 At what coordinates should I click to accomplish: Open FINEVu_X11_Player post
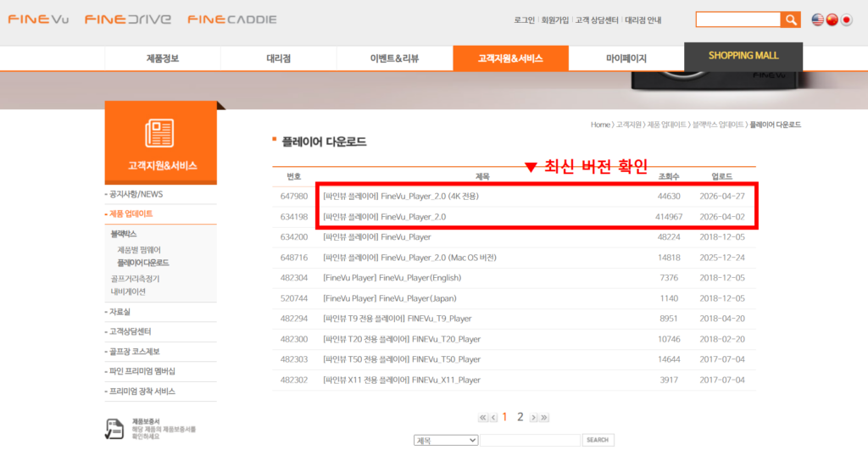click(401, 380)
